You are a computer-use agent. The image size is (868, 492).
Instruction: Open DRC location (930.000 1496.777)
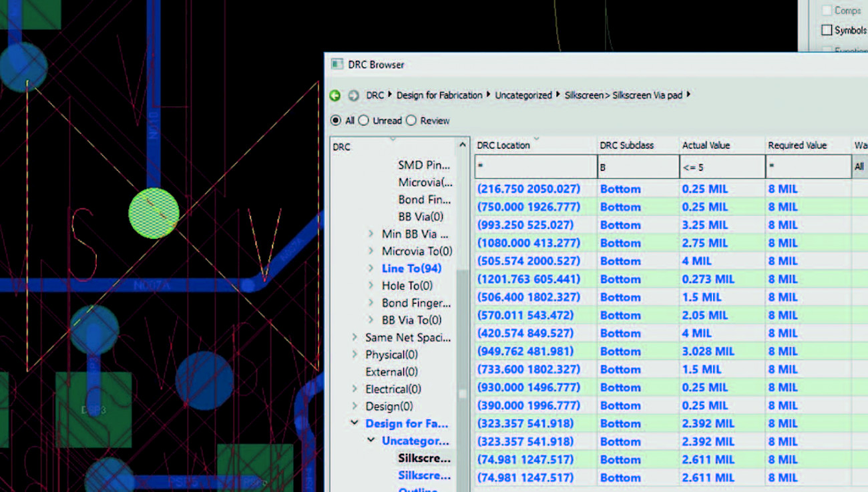pyautogui.click(x=528, y=387)
